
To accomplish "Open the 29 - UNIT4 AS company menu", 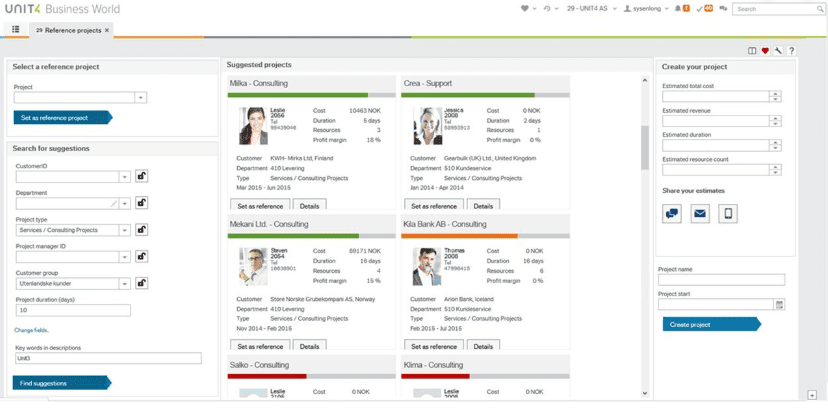I will click(591, 8).
